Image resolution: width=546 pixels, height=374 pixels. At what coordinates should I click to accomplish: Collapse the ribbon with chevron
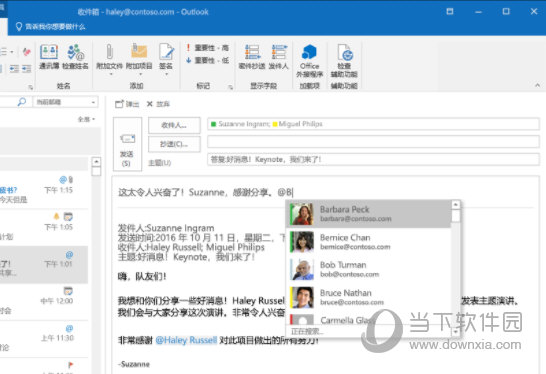[537, 85]
